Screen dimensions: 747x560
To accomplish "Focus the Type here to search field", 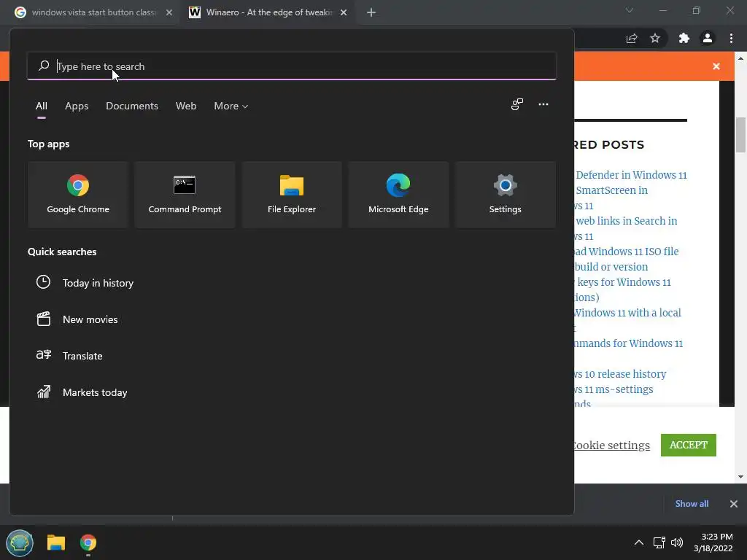I will 292,66.
